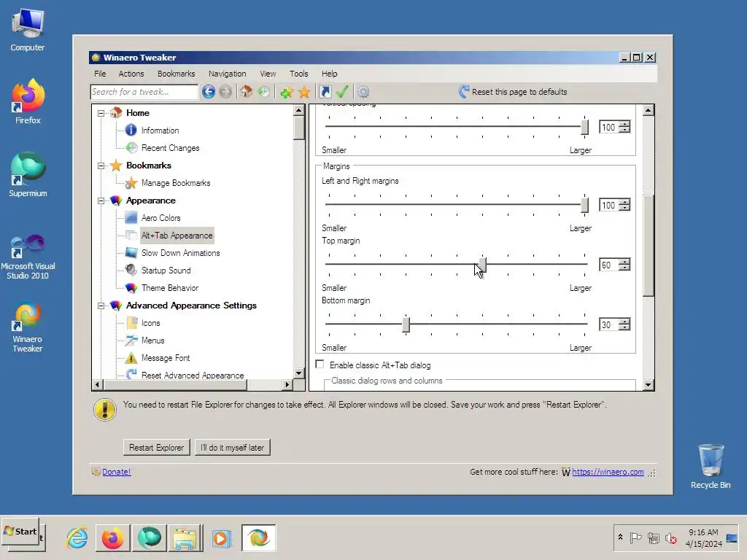
Task: Collapse the Bookmarks tree node
Action: click(x=101, y=166)
